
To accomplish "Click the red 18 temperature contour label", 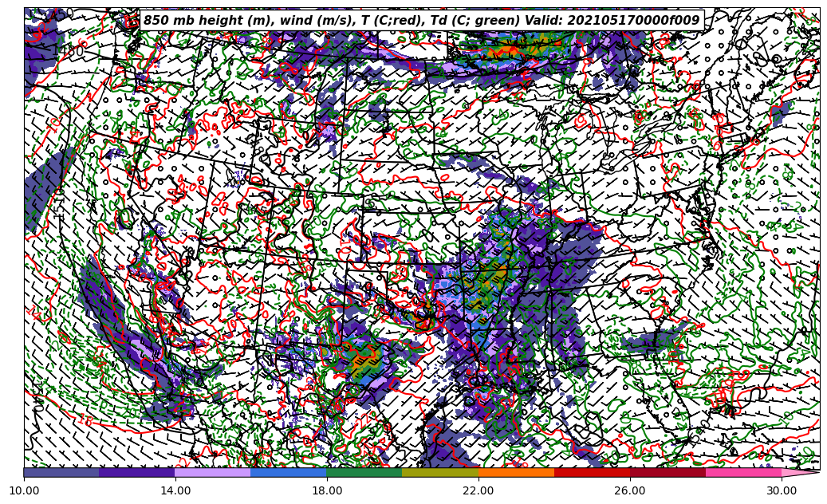I will pos(87,421).
